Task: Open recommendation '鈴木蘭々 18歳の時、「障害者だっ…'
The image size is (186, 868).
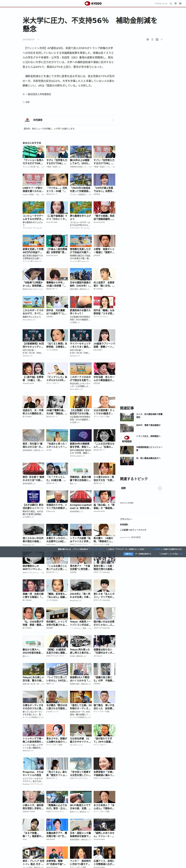Action: [x=104, y=534]
